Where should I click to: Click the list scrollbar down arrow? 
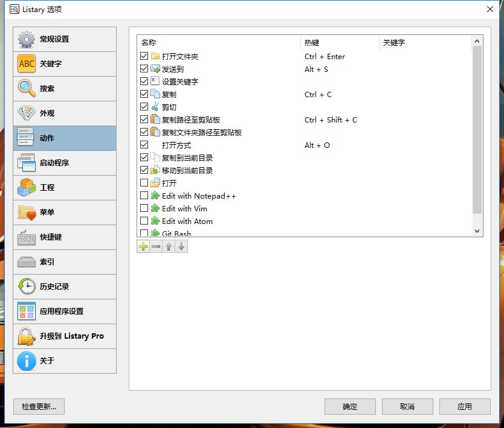click(x=477, y=231)
